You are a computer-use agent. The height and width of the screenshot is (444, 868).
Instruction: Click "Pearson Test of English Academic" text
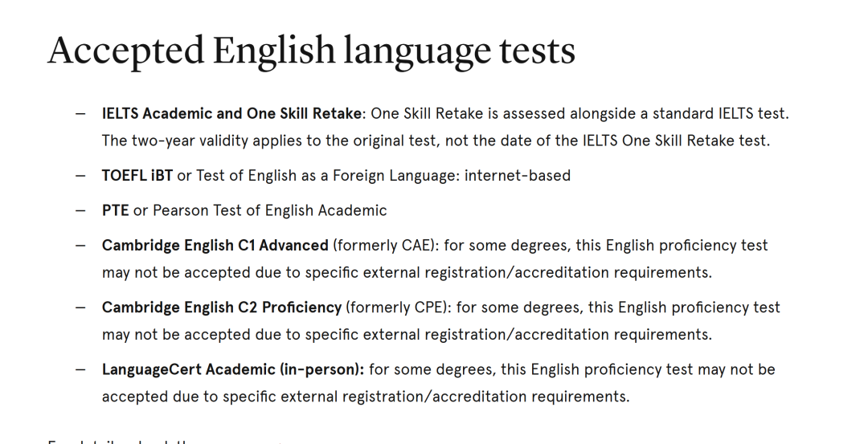click(x=269, y=210)
